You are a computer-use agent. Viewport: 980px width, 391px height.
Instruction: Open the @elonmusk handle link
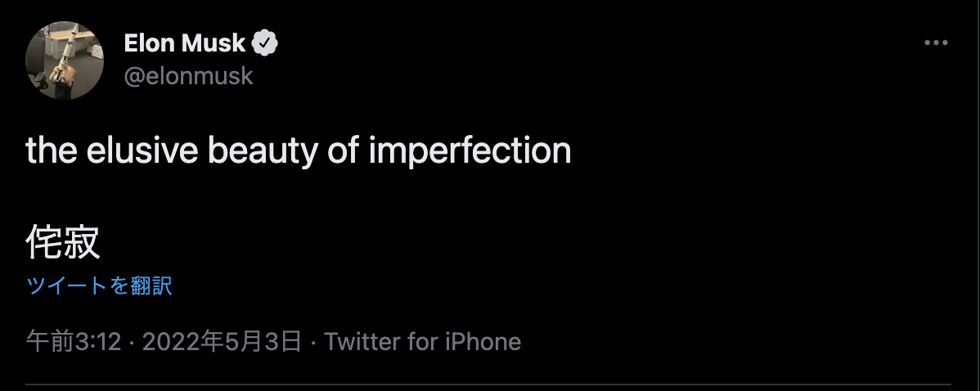tap(188, 76)
